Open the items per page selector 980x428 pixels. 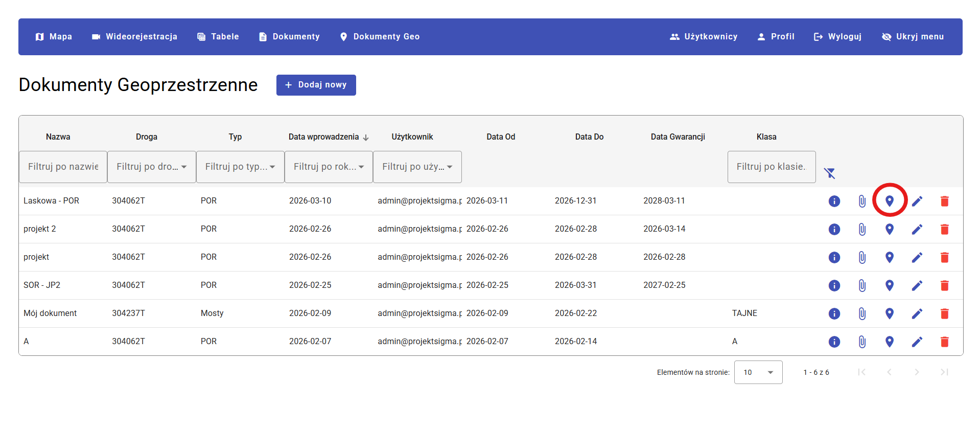[x=758, y=372]
